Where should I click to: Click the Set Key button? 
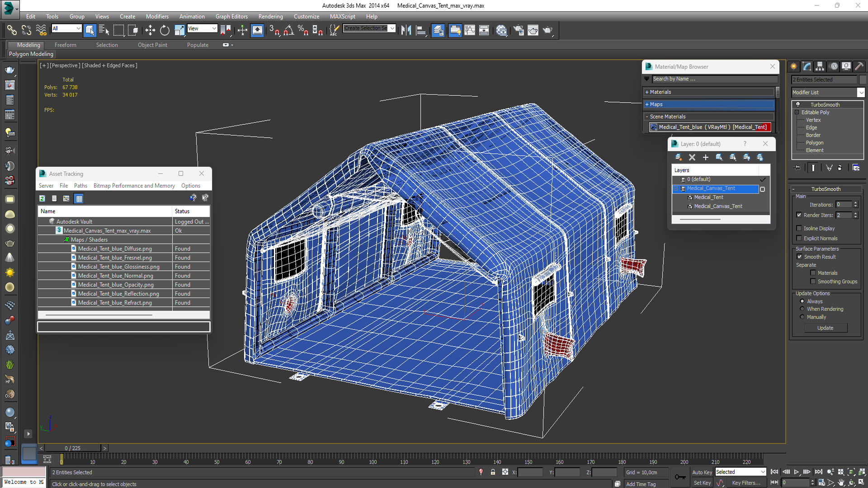(702, 483)
